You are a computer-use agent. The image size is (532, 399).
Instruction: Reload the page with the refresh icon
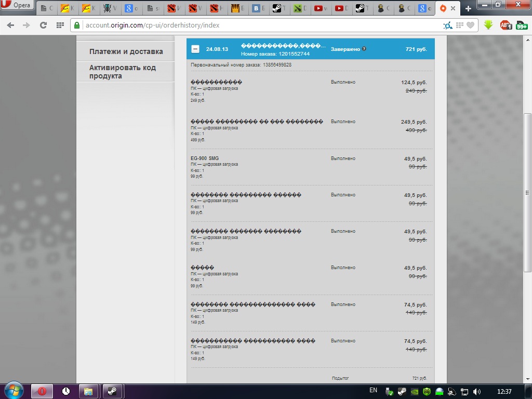point(43,25)
